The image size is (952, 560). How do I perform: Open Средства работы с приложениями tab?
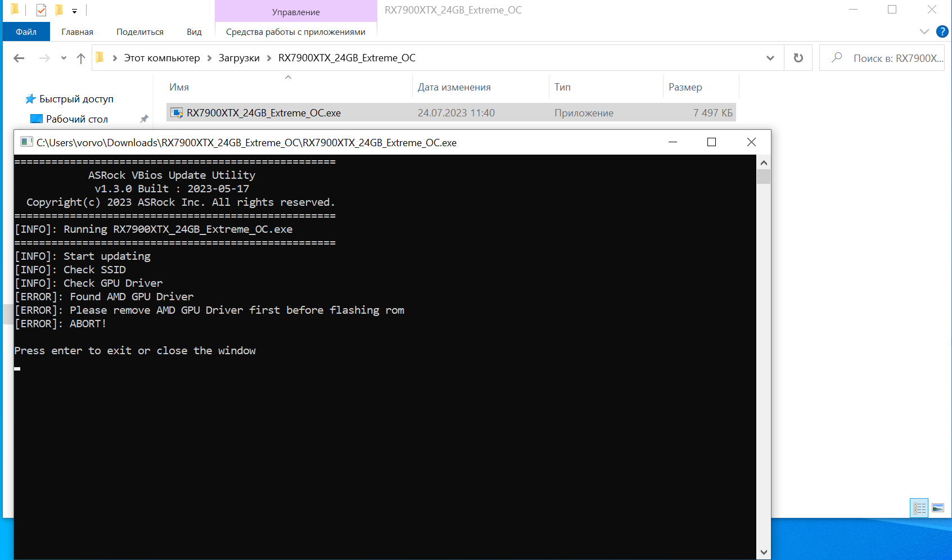tap(296, 31)
